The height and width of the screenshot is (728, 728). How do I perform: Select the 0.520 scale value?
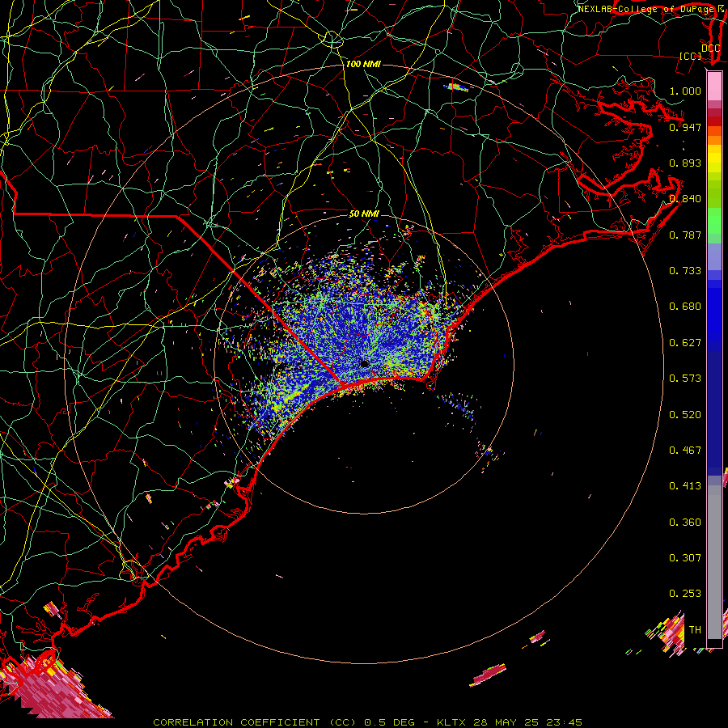coord(685,415)
